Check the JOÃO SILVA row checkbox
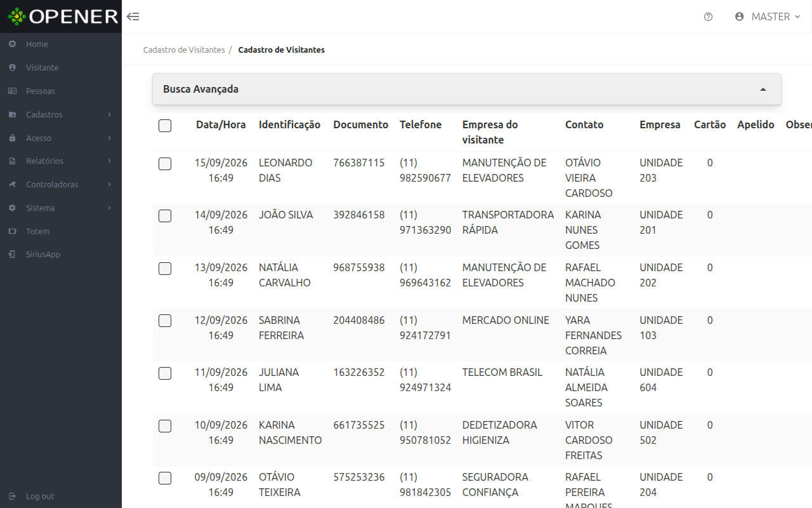812x508 pixels. coord(165,216)
